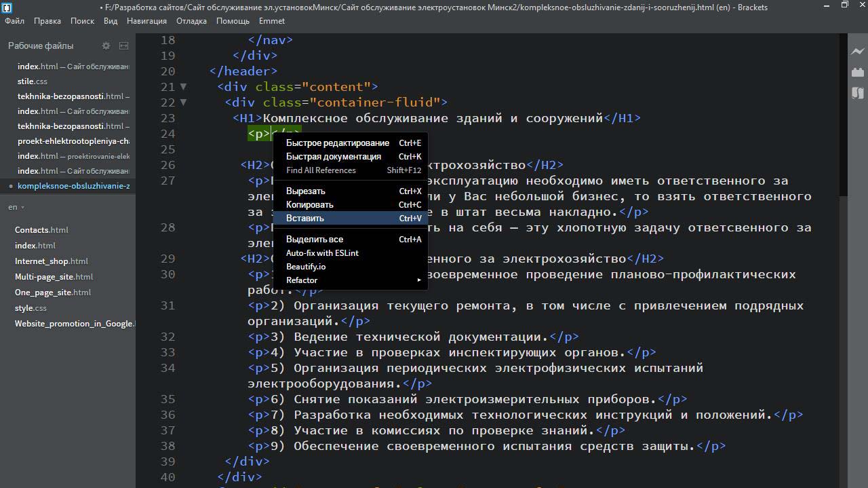Open working files gear settings
This screenshot has height=488, width=868.
coord(106,45)
